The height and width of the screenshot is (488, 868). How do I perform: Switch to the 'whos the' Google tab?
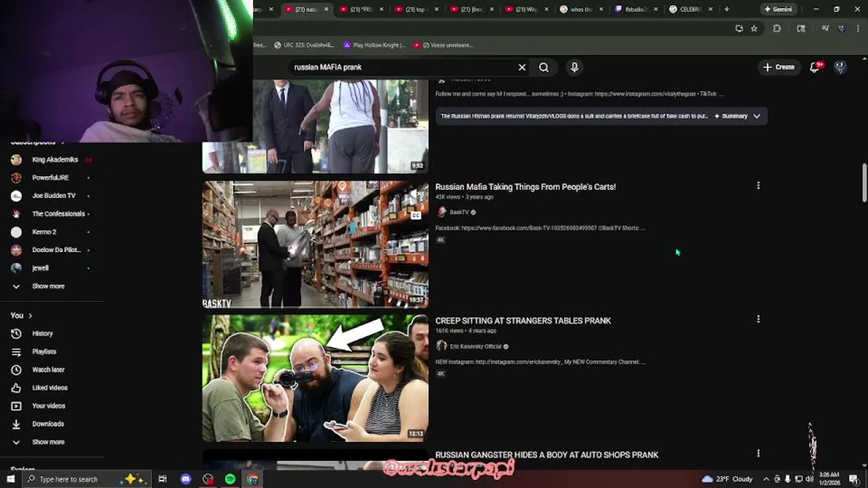pos(580,9)
